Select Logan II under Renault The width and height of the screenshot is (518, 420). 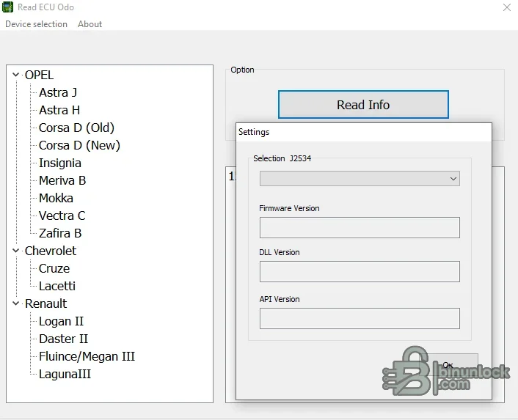[61, 321]
